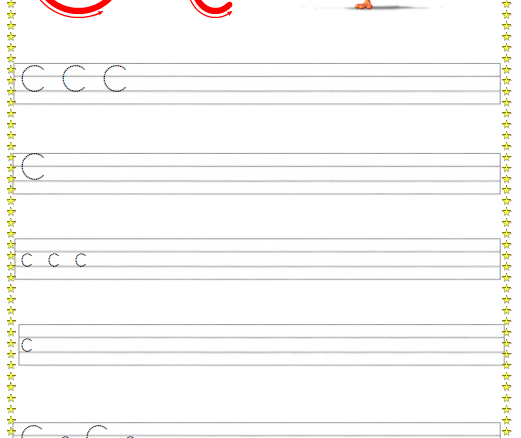
Task: Select the orange duck feet image
Action: click(364, 4)
